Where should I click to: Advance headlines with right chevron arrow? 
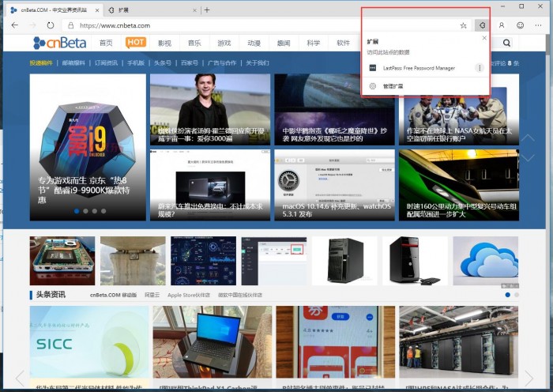point(529,378)
